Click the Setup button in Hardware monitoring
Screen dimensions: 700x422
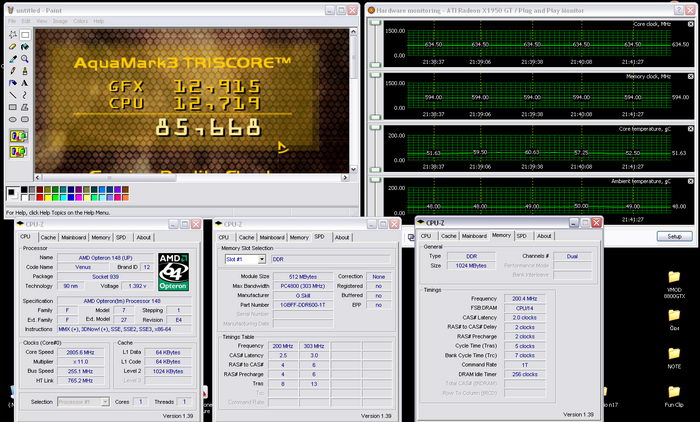click(674, 236)
